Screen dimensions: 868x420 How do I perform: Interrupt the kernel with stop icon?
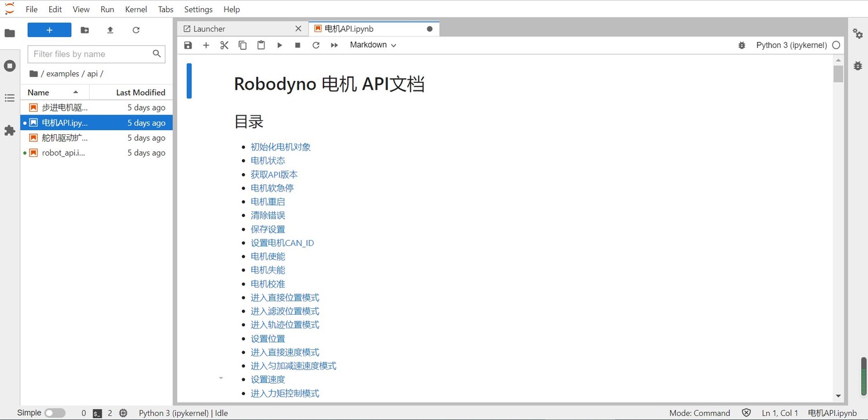pyautogui.click(x=297, y=45)
